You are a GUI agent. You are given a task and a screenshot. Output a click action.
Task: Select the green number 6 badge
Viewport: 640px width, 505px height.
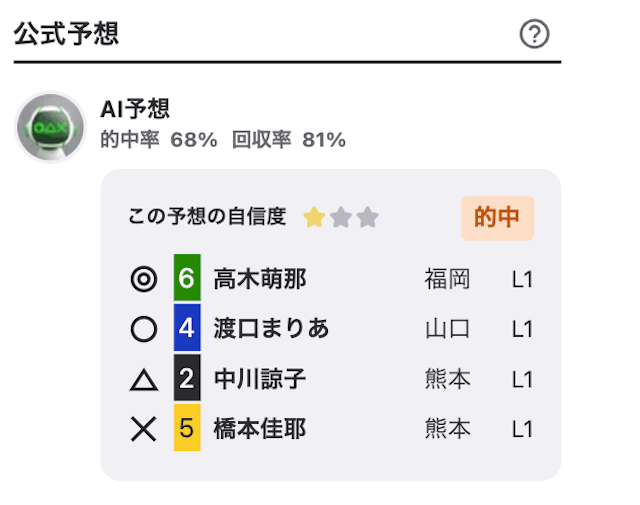[187, 278]
